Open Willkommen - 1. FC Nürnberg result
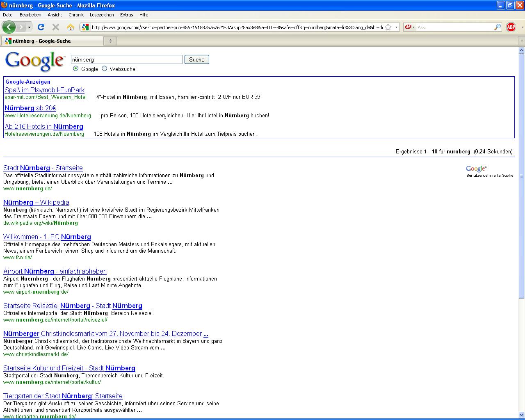 [x=47, y=237]
